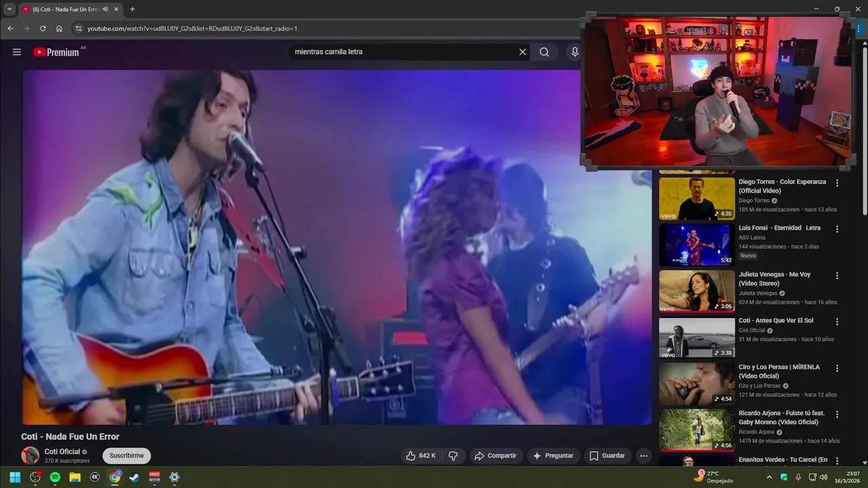Click the magnifier search button

pos(544,52)
